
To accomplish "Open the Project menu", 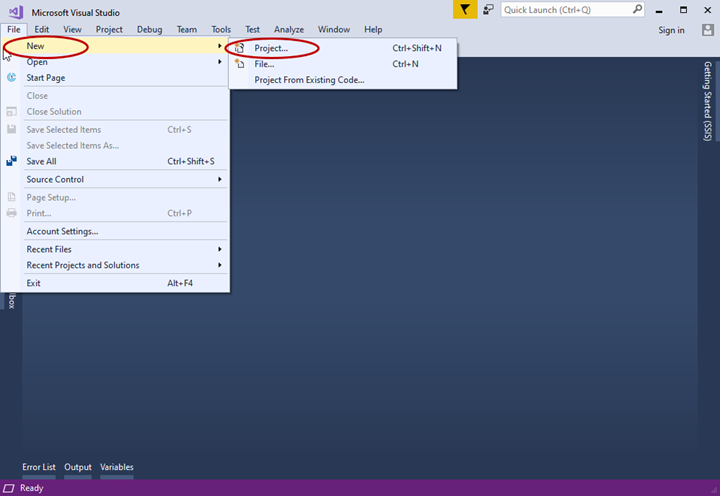I will click(109, 29).
